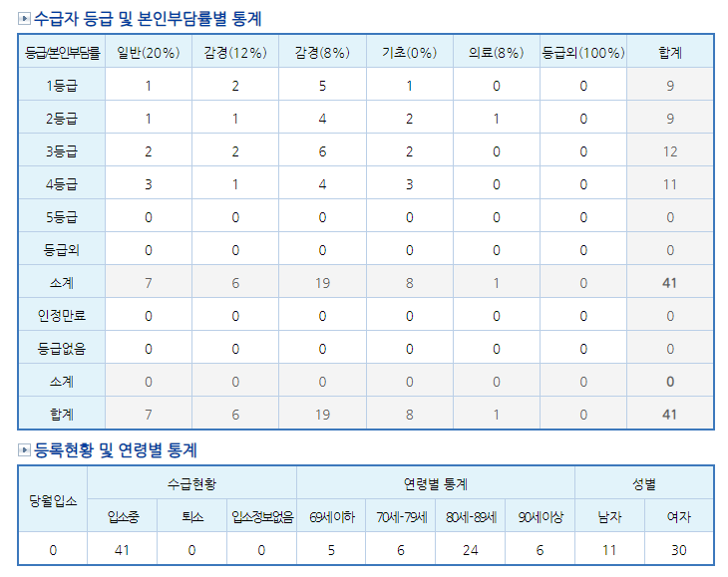Click value 3 in 4등급 일반(20%) cell
The image size is (728, 577).
click(149, 184)
